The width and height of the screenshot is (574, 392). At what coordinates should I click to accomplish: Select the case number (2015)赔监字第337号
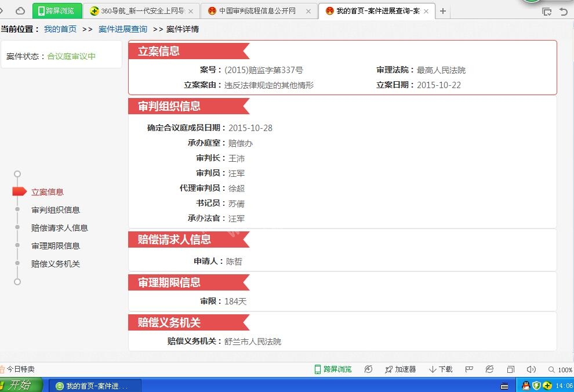click(x=264, y=70)
